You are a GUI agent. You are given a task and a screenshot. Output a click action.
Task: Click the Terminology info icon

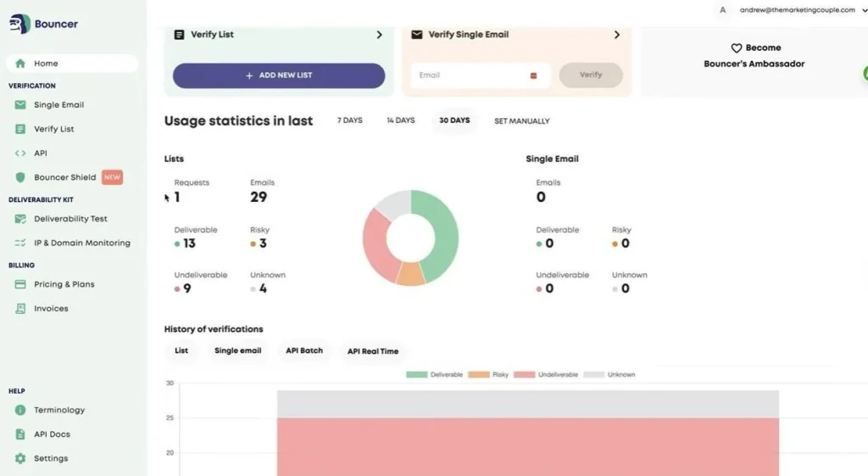pyautogui.click(x=20, y=410)
